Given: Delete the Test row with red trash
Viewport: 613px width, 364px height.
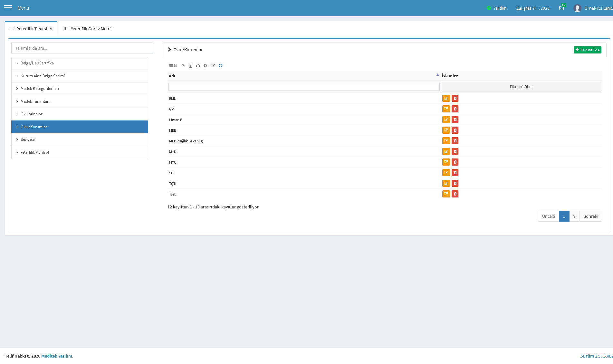Looking at the screenshot, I should click(x=455, y=194).
